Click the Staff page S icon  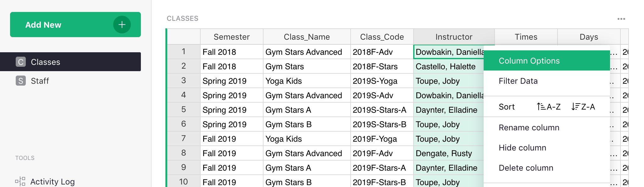coord(21,81)
